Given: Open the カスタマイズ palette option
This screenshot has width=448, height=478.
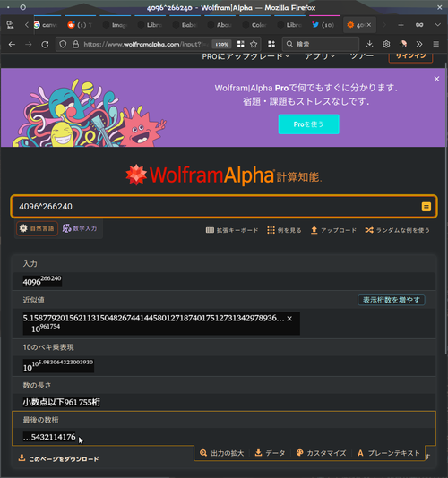Looking at the screenshot, I should 322,453.
